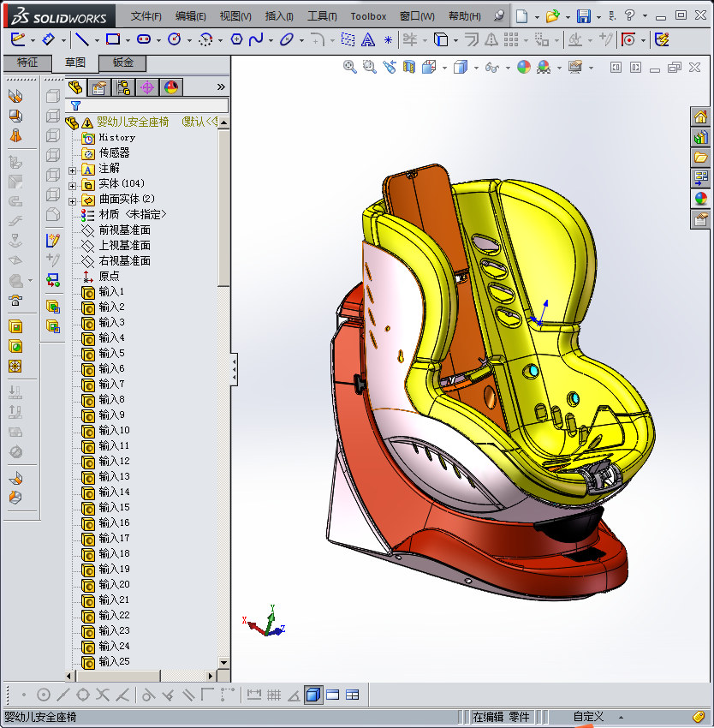Open the DisplayManager tab icon
This screenshot has width=714, height=728.
click(171, 87)
